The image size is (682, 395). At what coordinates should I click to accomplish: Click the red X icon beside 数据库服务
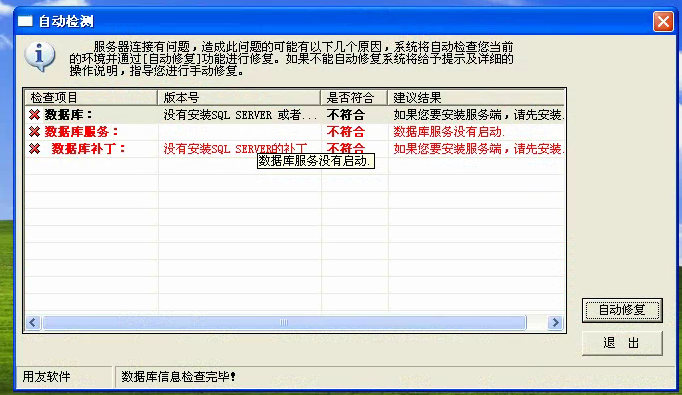pos(34,132)
